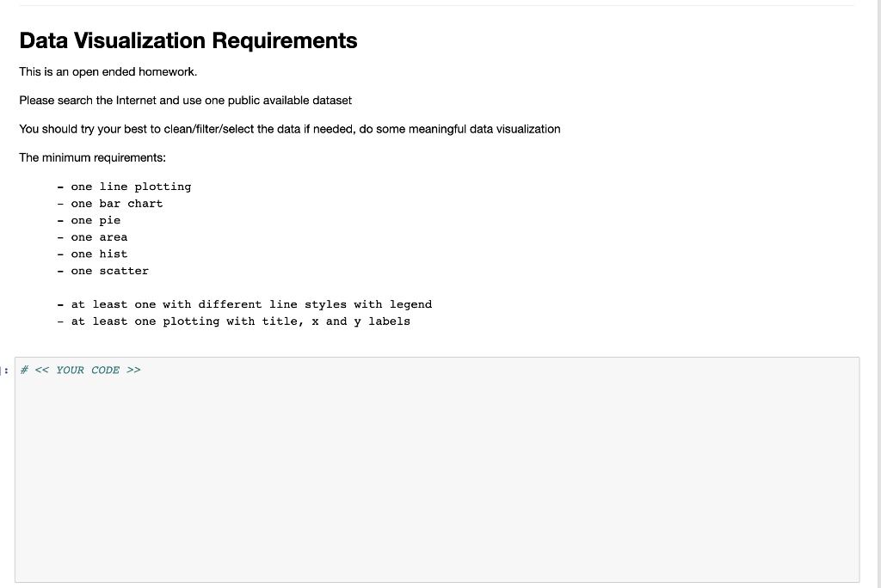Click the 'Please search the Internet' sentence

tap(185, 101)
